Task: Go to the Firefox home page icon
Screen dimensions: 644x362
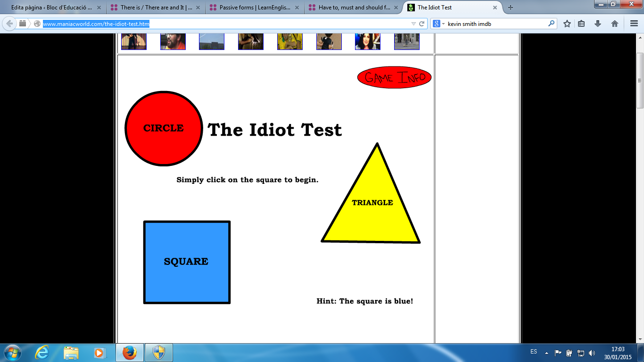Action: point(615,24)
